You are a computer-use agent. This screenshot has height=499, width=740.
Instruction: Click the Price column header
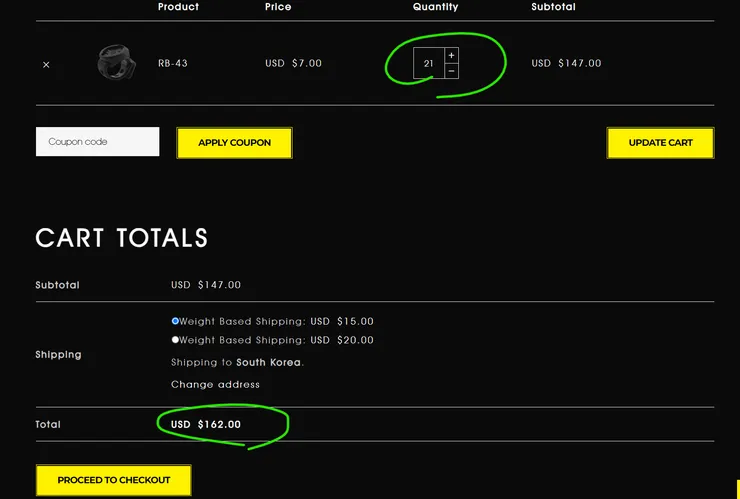click(278, 7)
